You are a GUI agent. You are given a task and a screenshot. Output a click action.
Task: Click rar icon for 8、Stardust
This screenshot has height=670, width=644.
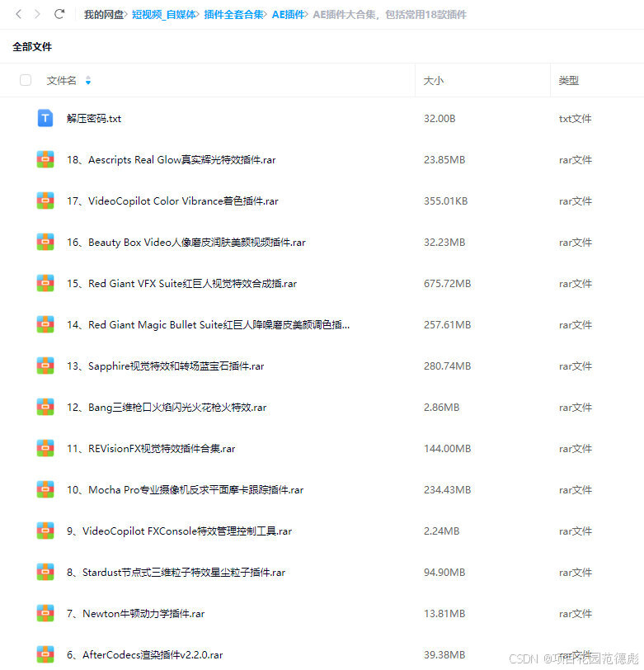click(45, 572)
